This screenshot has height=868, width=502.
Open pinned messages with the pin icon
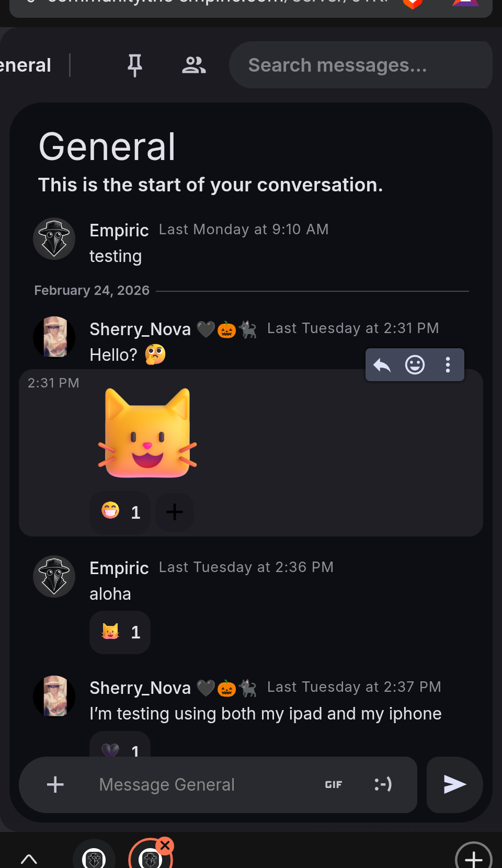click(135, 65)
